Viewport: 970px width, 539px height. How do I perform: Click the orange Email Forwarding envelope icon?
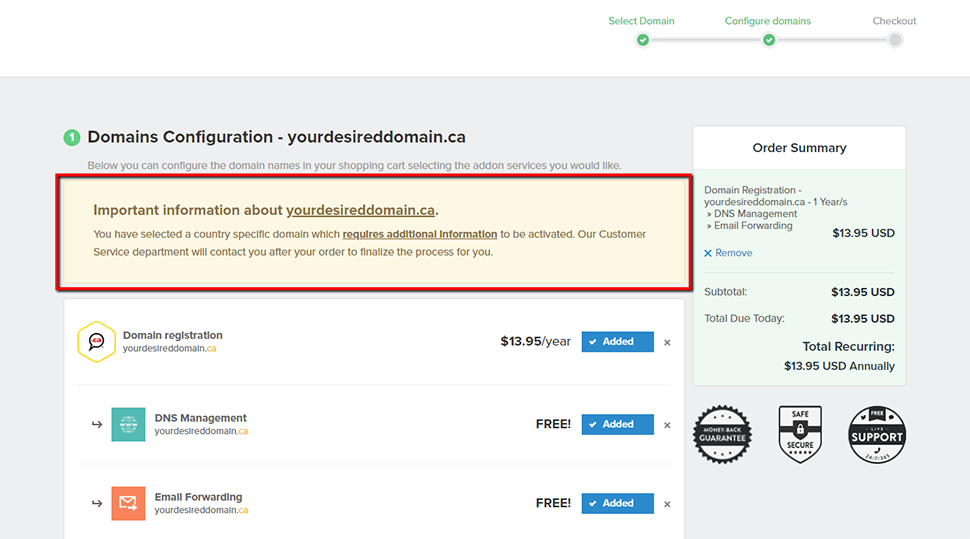pos(128,503)
